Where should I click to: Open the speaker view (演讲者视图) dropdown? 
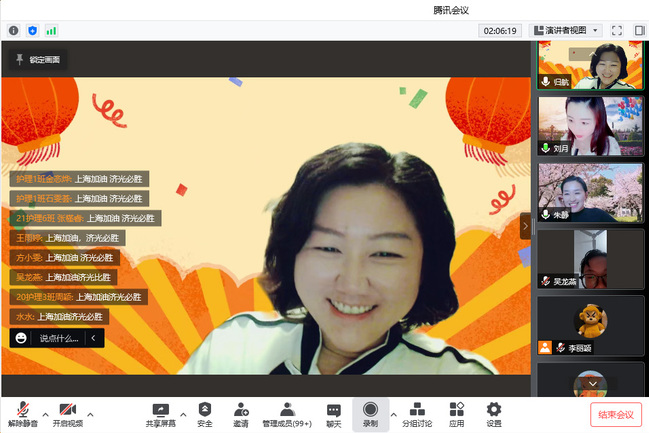click(x=566, y=31)
